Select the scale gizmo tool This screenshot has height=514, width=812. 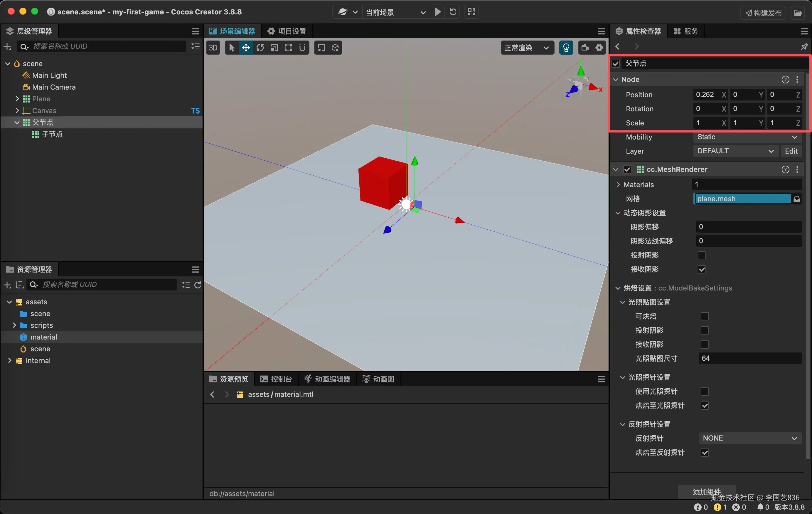tap(274, 48)
